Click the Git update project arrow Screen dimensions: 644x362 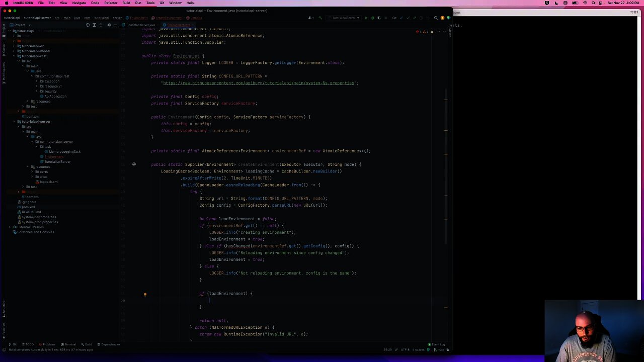click(401, 18)
